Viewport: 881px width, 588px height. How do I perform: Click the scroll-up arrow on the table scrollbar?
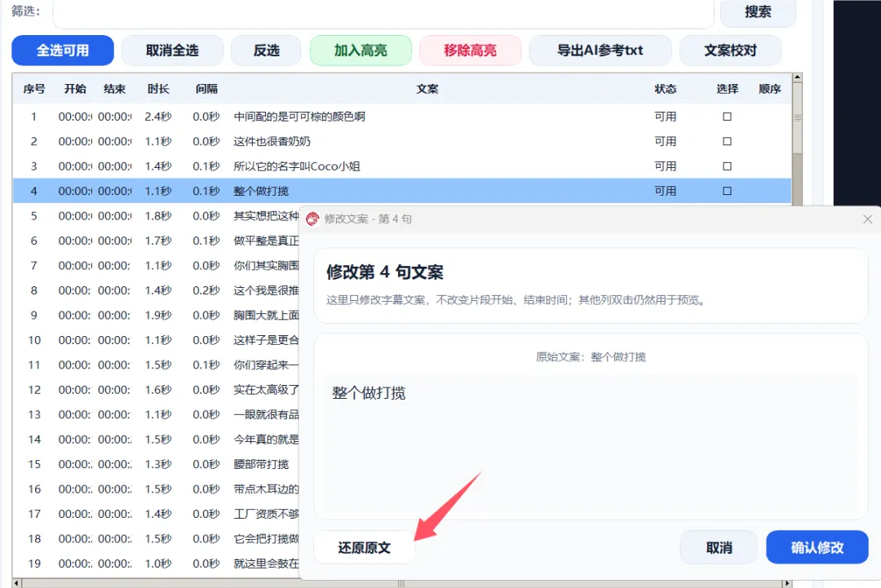pyautogui.click(x=797, y=77)
